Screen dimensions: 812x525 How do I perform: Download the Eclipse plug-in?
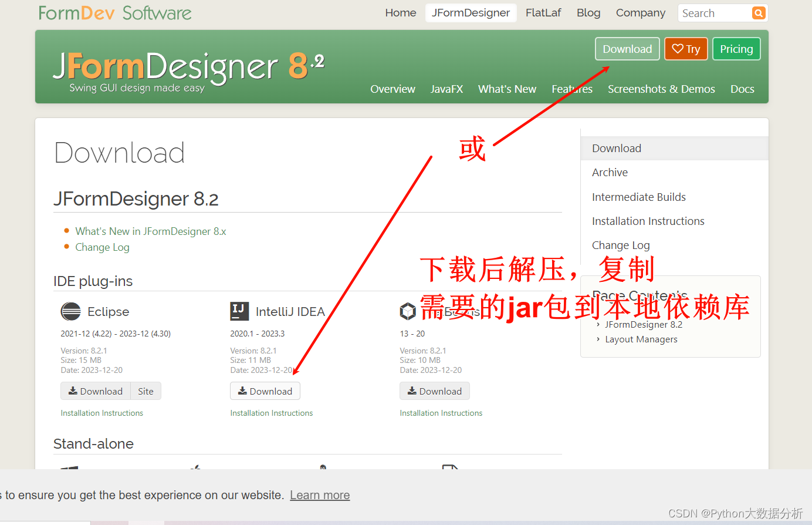(x=96, y=391)
